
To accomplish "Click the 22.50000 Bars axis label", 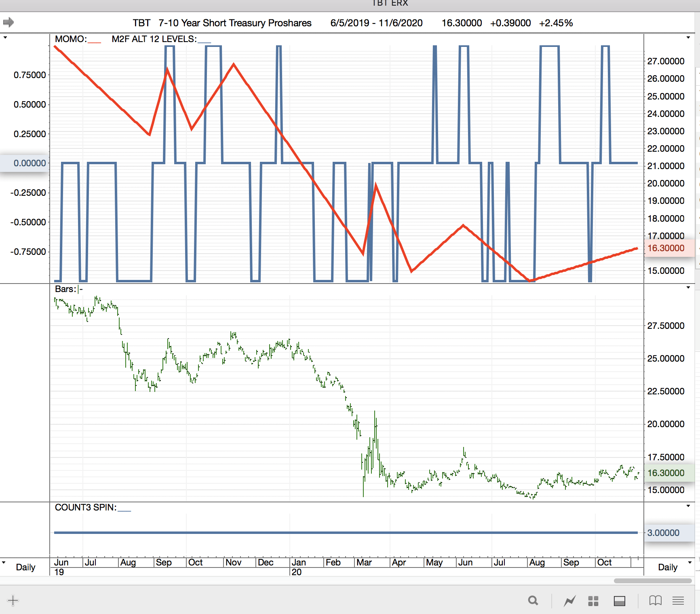I will 666,391.
